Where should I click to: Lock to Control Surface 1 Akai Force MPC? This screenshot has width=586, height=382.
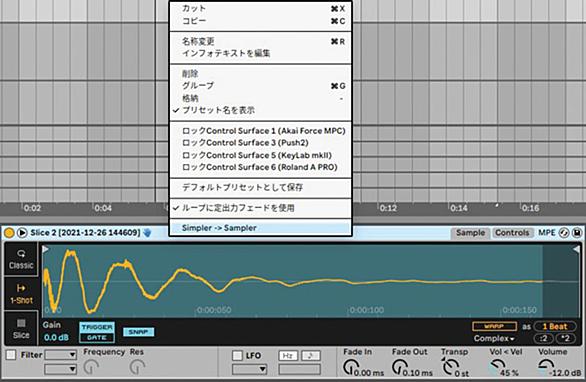[260, 131]
